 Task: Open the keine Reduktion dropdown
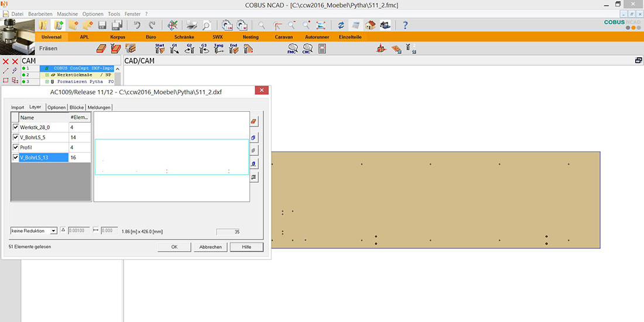tap(53, 231)
